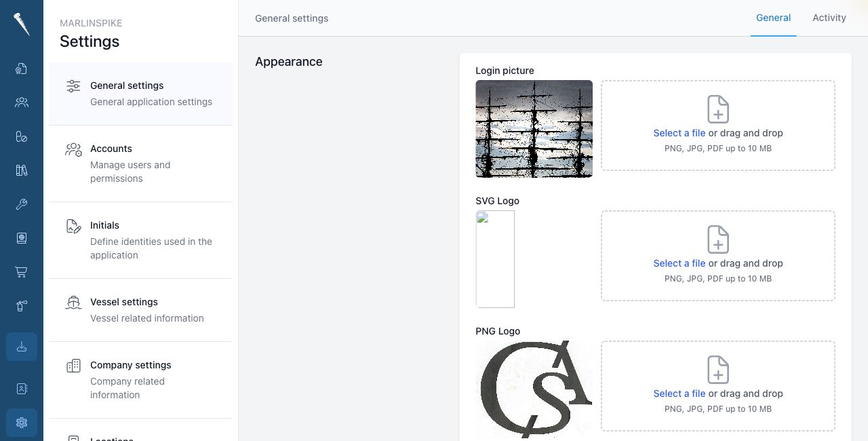Click the download tray icon in sidebar
Image resolution: width=868 pixels, height=441 pixels.
click(22, 347)
